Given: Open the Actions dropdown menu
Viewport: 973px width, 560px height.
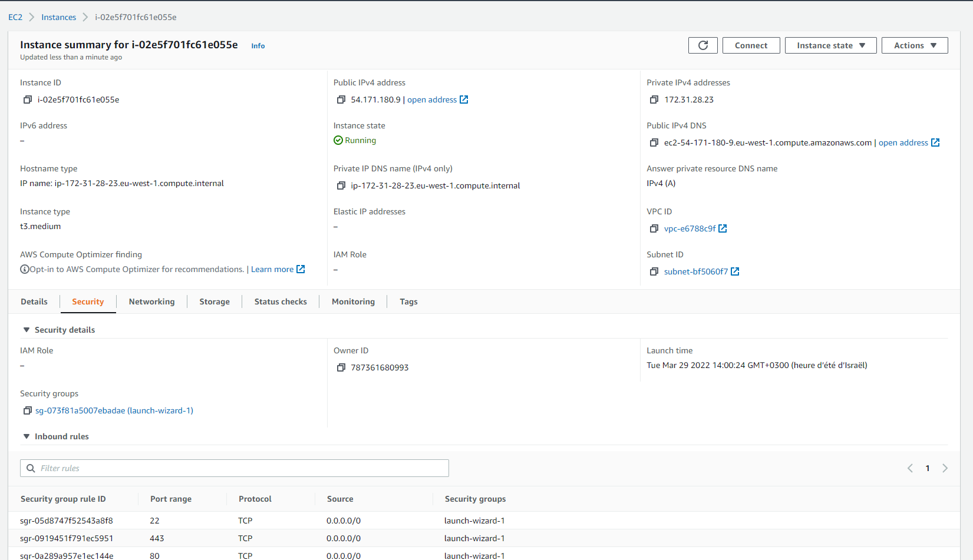Looking at the screenshot, I should 914,45.
